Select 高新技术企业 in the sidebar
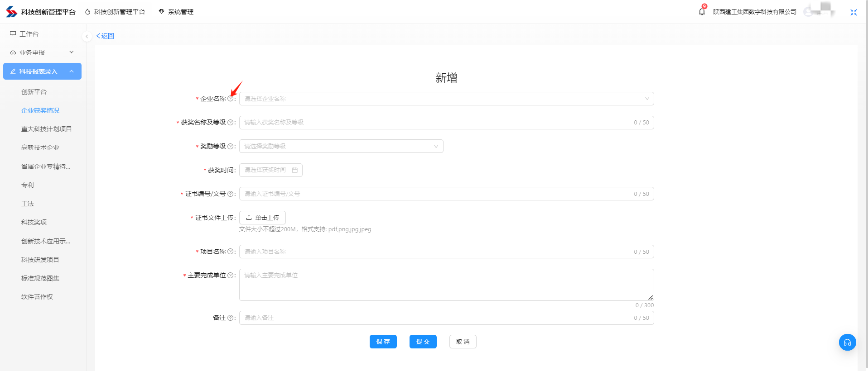This screenshot has height=371, width=868. [40, 147]
